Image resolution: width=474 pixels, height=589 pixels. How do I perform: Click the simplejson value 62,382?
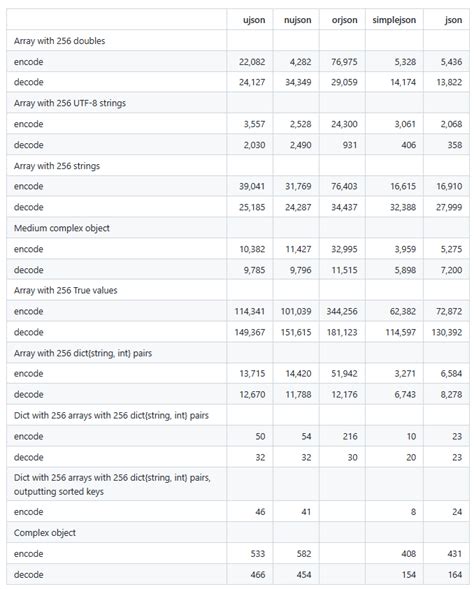(403, 311)
